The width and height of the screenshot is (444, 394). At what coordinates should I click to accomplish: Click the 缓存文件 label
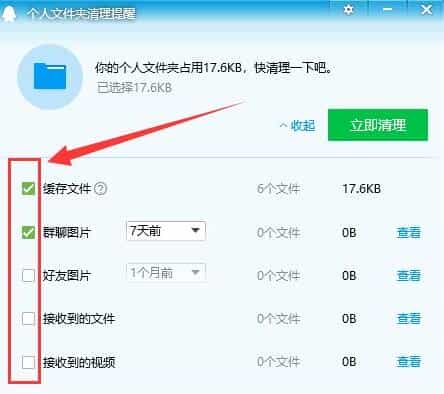coord(67,189)
